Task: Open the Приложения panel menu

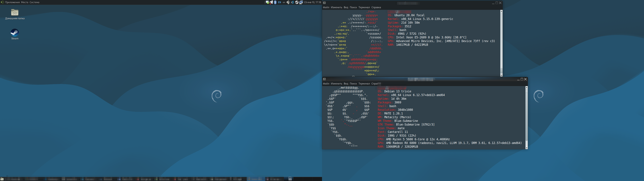Action: pyautogui.click(x=12, y=2)
